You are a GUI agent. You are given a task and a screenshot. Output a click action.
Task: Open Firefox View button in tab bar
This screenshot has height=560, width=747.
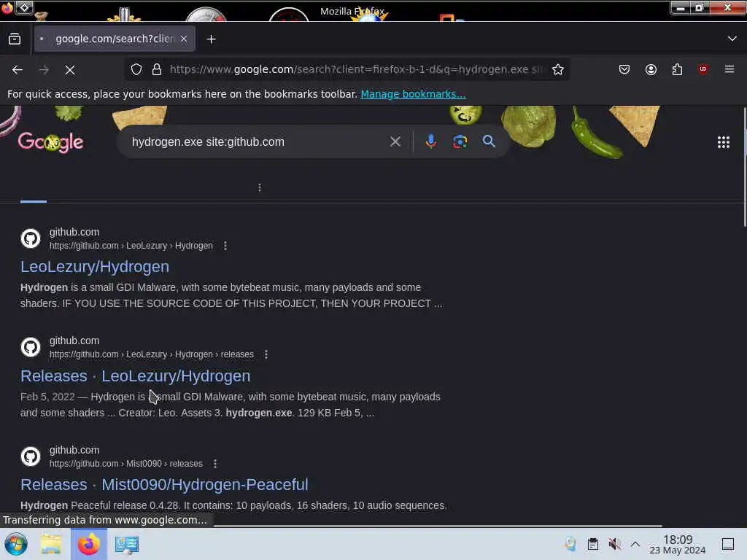coord(15,39)
